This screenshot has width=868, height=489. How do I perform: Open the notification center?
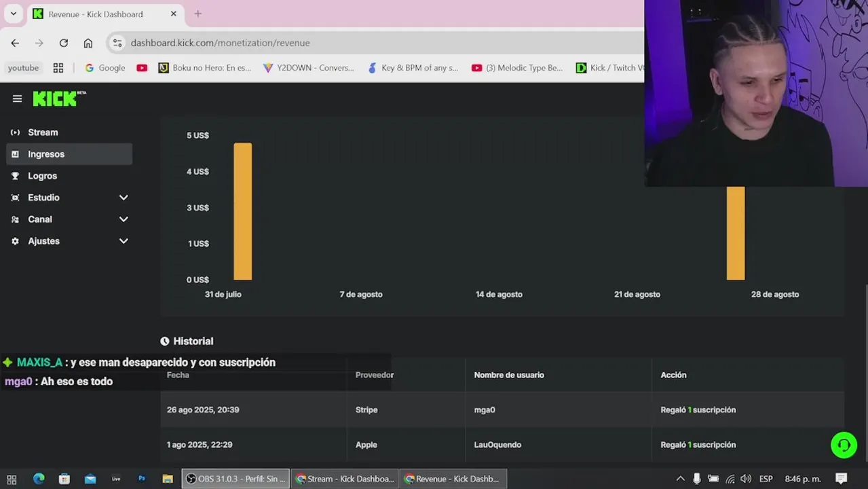click(x=841, y=479)
